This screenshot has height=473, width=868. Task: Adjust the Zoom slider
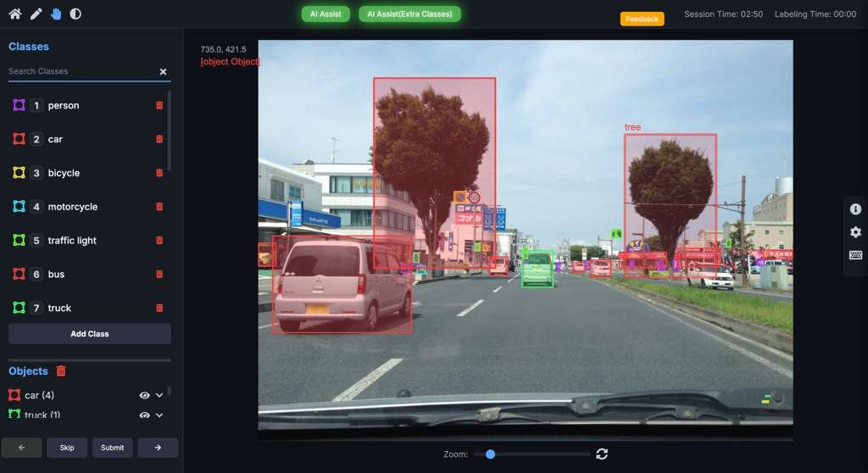click(491, 454)
